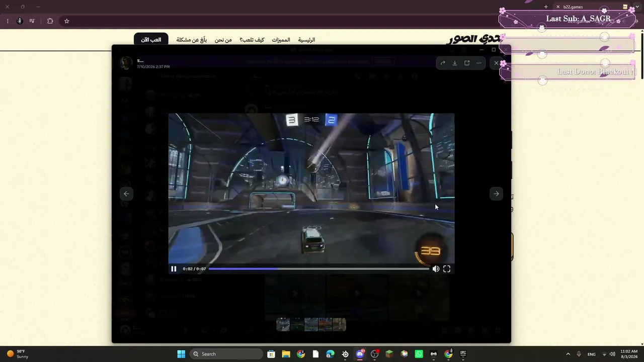Open the browser media control icon

click(32, 21)
